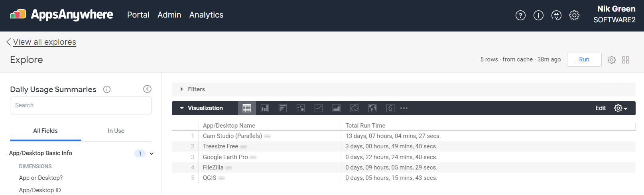Open the ellipsis menu next to FileZilla

pyautogui.click(x=228, y=168)
